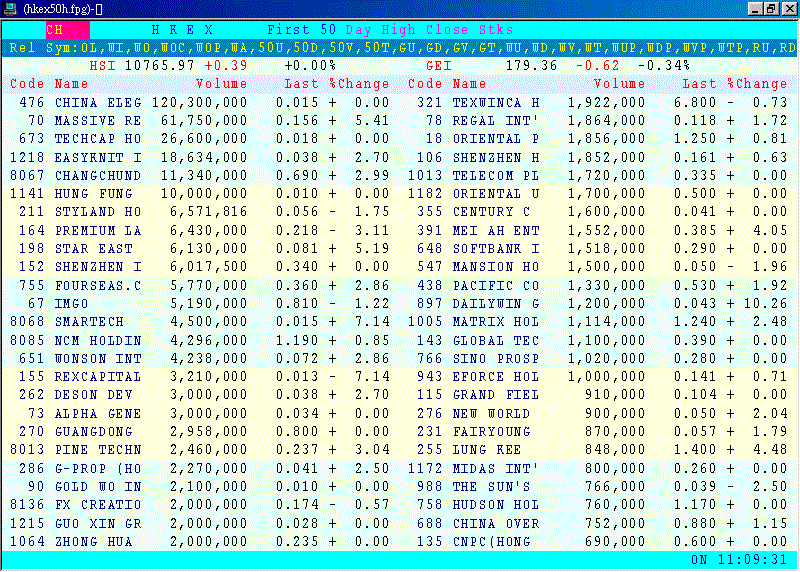This screenshot has height=572, width=800.
Task: Select GOLD WO IN stock name
Action: [x=98, y=487]
